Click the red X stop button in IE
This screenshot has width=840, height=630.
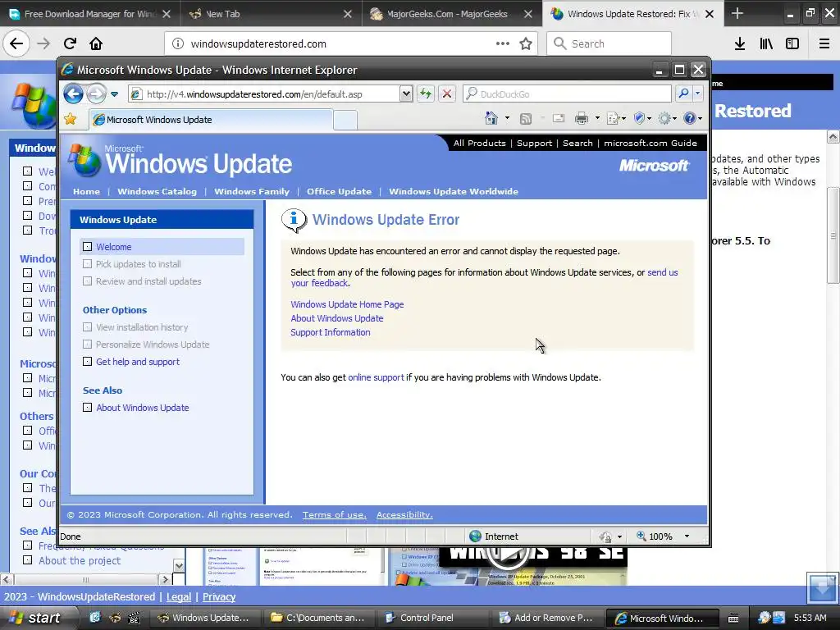coord(447,94)
